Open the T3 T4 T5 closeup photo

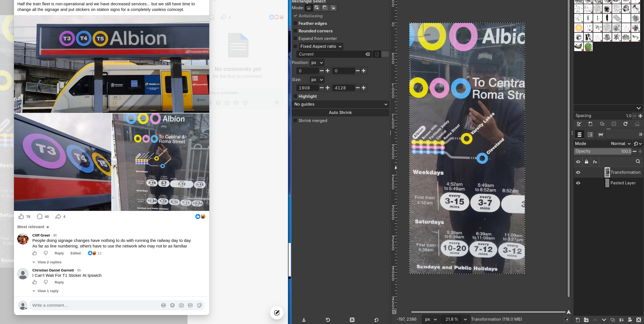click(x=63, y=162)
